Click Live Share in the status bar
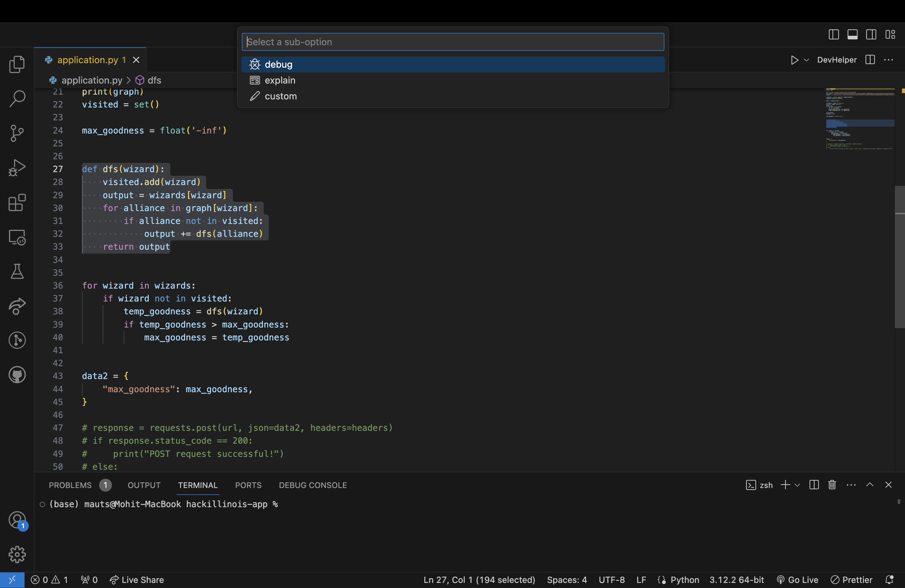This screenshot has width=905, height=588. pos(137,580)
